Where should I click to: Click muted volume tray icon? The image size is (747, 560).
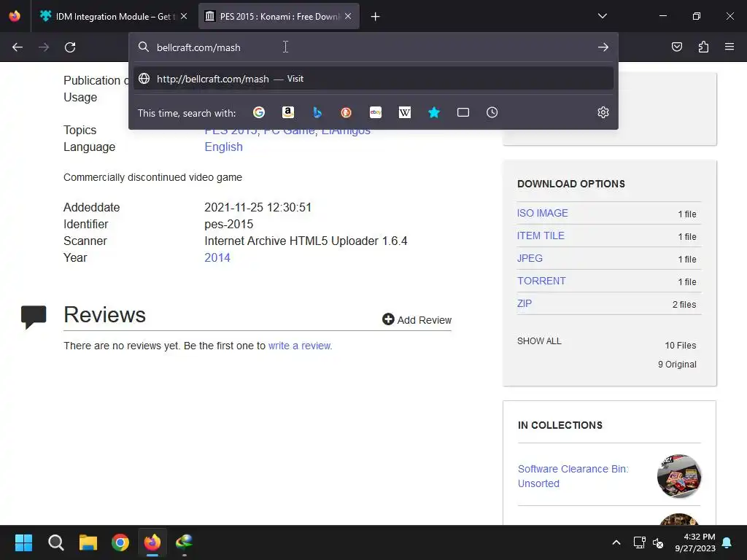pos(658,542)
